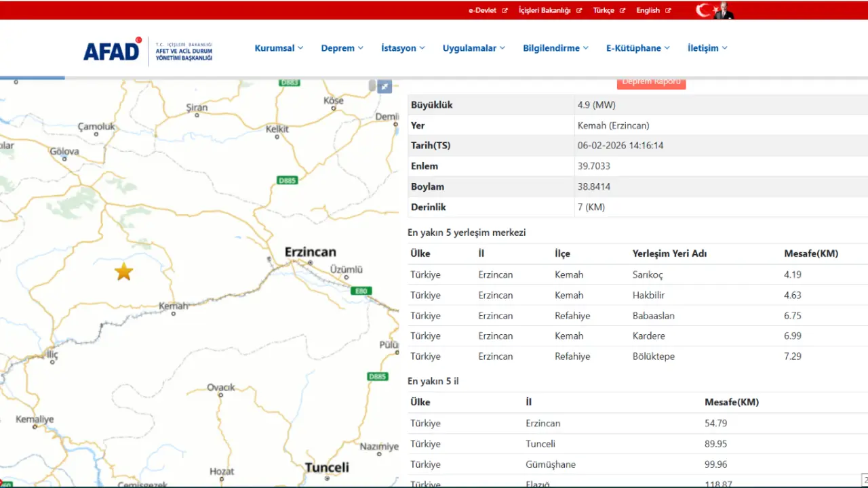Click the external link icon beside English
This screenshot has height=488, width=868.
click(668, 11)
